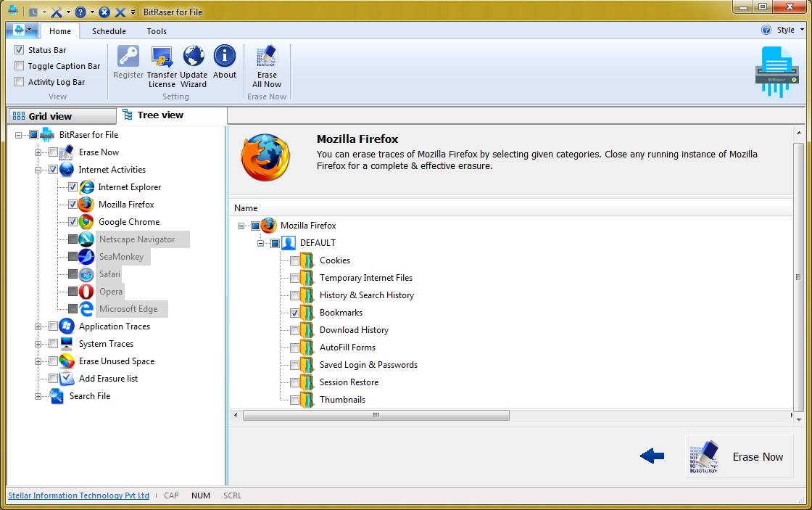812x510 pixels.
Task: Check the AutoFill Forms checkbox
Action: (x=294, y=347)
